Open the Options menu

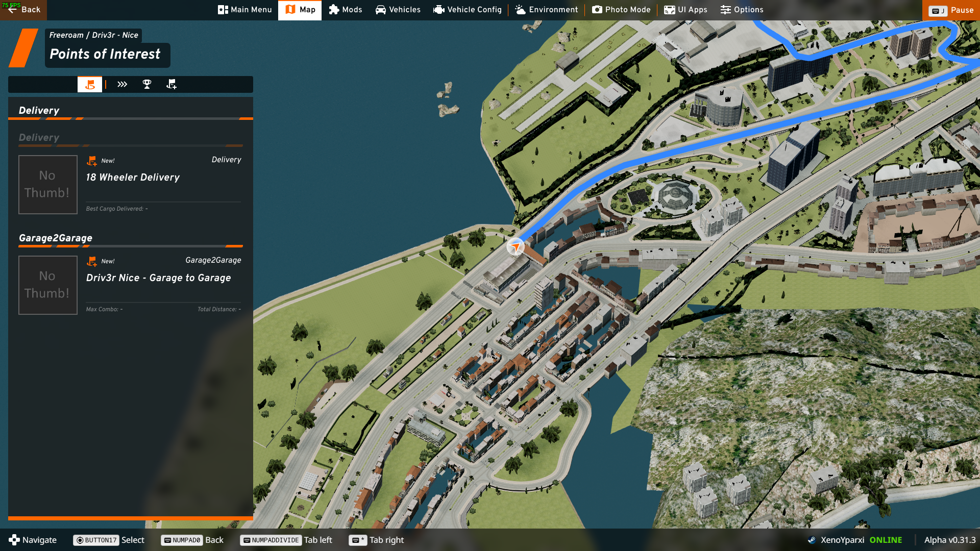pyautogui.click(x=742, y=10)
